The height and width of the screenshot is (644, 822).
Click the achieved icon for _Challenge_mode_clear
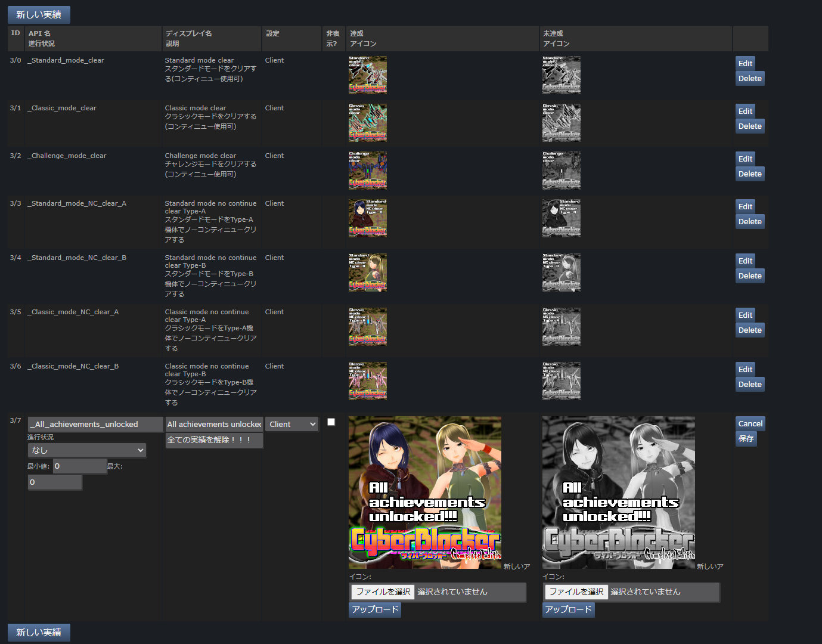point(368,171)
